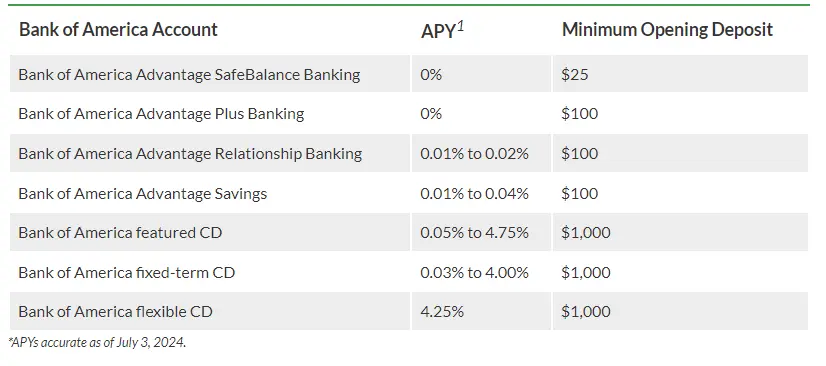This screenshot has width=826, height=366.
Task: Select the Bank of America fixed-term CD cell
Action: coord(210,272)
